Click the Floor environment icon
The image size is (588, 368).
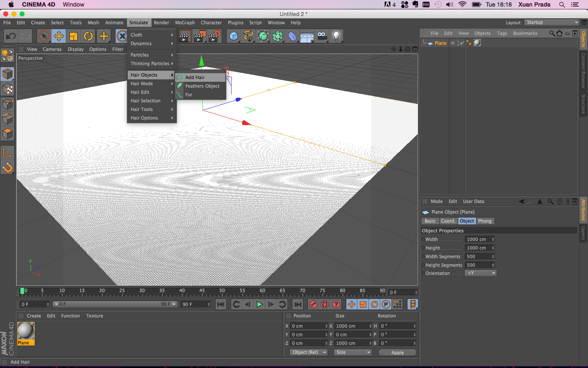[x=307, y=36]
